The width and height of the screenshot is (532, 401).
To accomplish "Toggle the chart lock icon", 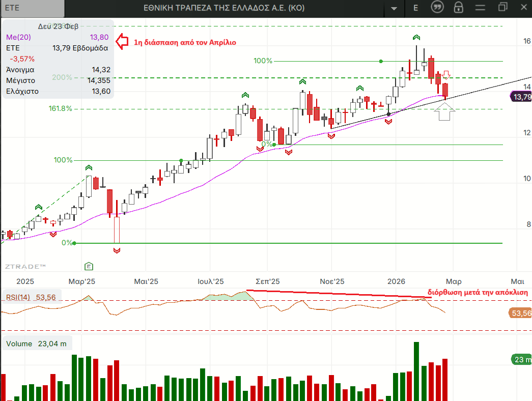I will point(459,8).
